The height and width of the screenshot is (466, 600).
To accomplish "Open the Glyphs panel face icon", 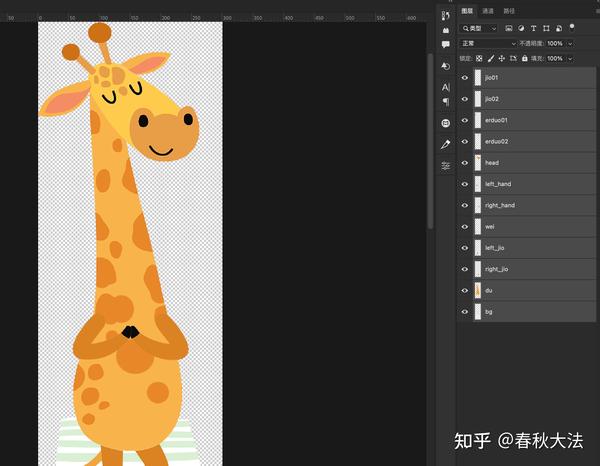I will [445, 123].
